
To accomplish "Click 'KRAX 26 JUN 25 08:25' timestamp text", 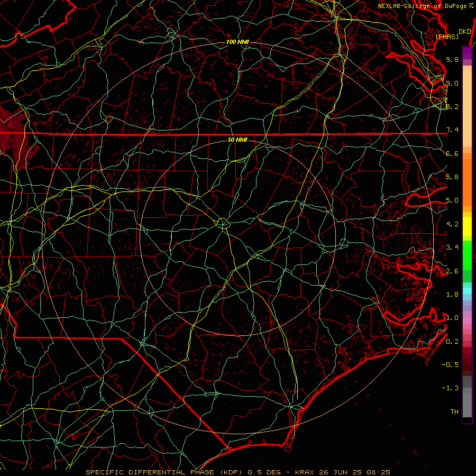I will click(342, 472).
